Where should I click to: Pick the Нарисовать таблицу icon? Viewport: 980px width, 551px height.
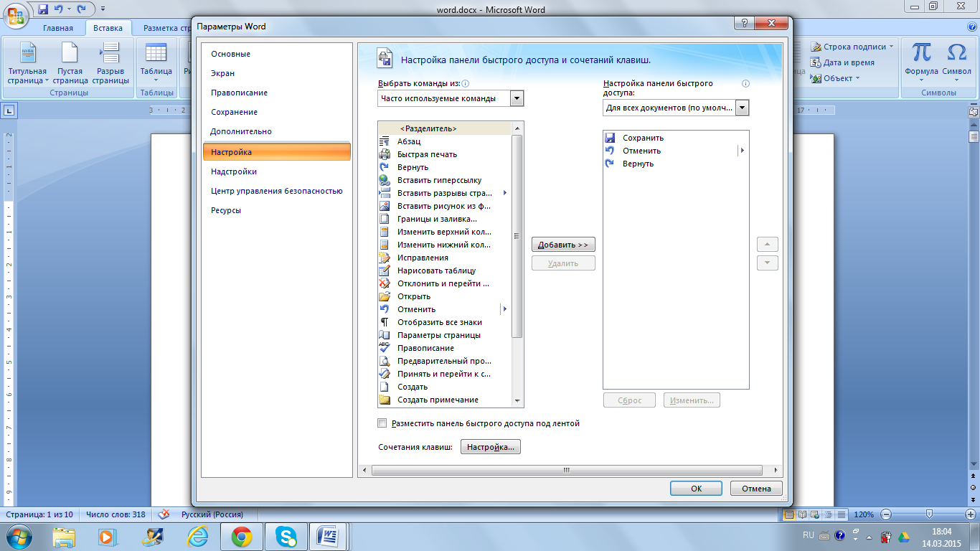click(384, 270)
